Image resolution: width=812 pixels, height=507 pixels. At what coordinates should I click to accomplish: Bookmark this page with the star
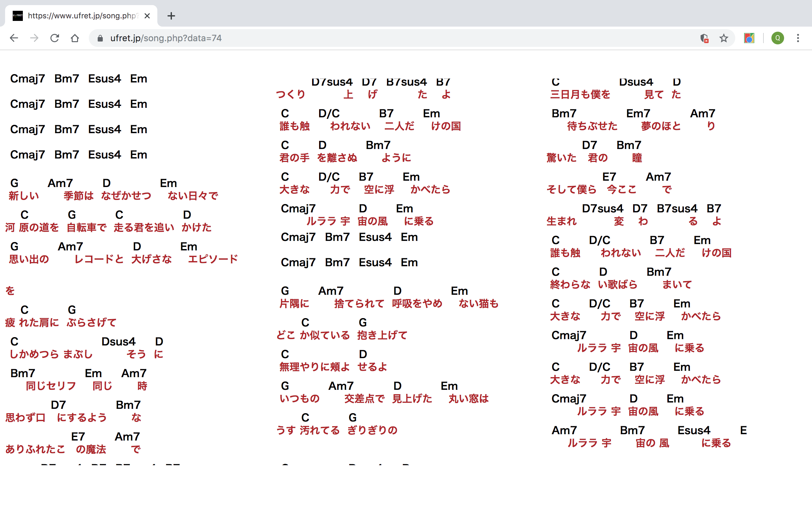[x=724, y=38]
